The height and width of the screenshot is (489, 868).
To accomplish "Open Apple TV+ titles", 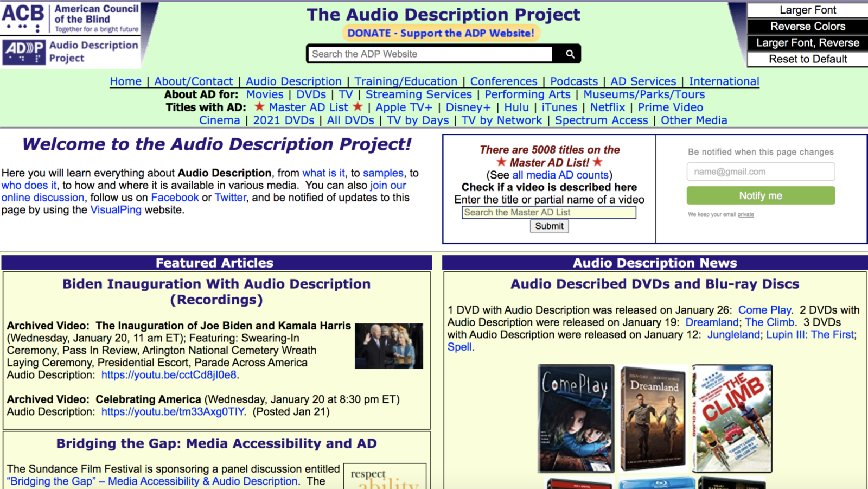I will coord(404,107).
